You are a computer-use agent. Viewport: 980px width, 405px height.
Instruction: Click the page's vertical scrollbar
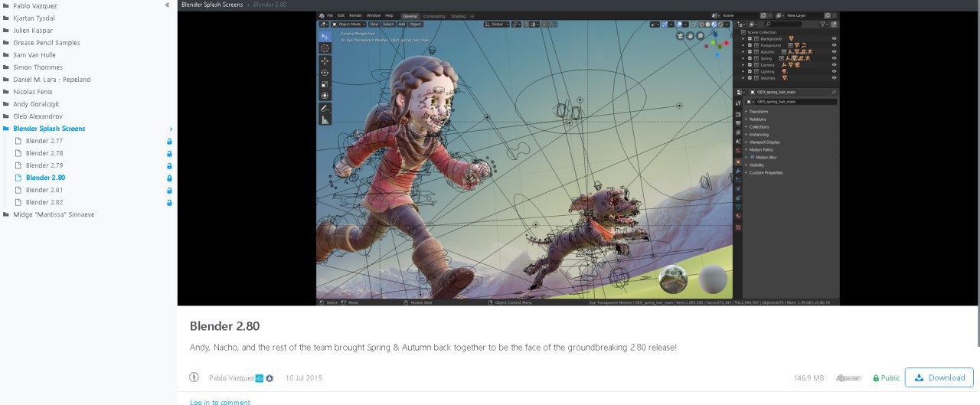[977, 172]
